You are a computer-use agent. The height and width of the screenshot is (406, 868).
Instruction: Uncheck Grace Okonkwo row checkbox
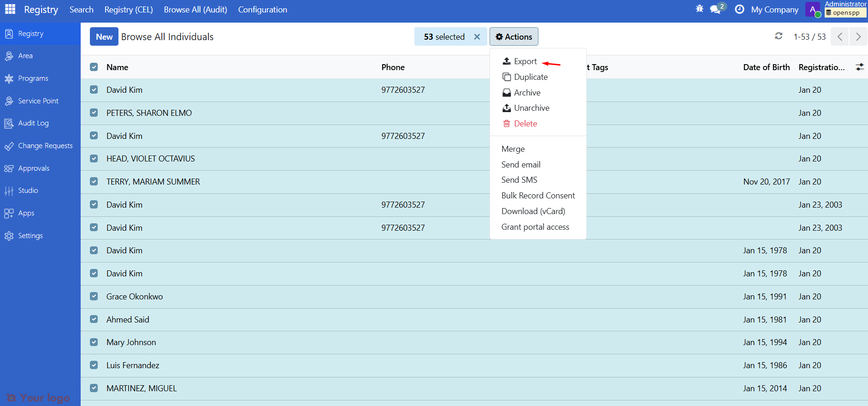tap(94, 296)
